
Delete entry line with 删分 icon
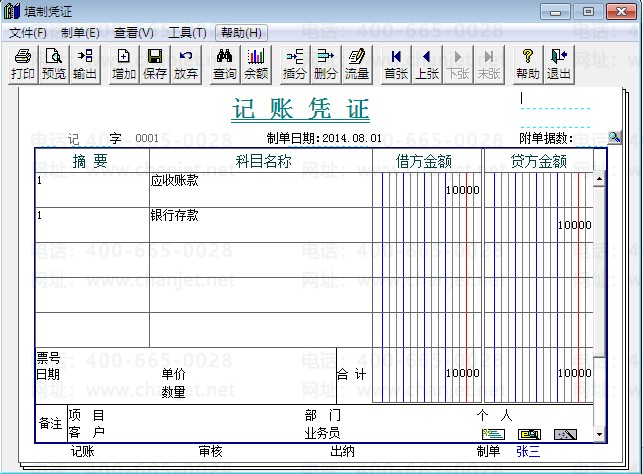tap(326, 64)
